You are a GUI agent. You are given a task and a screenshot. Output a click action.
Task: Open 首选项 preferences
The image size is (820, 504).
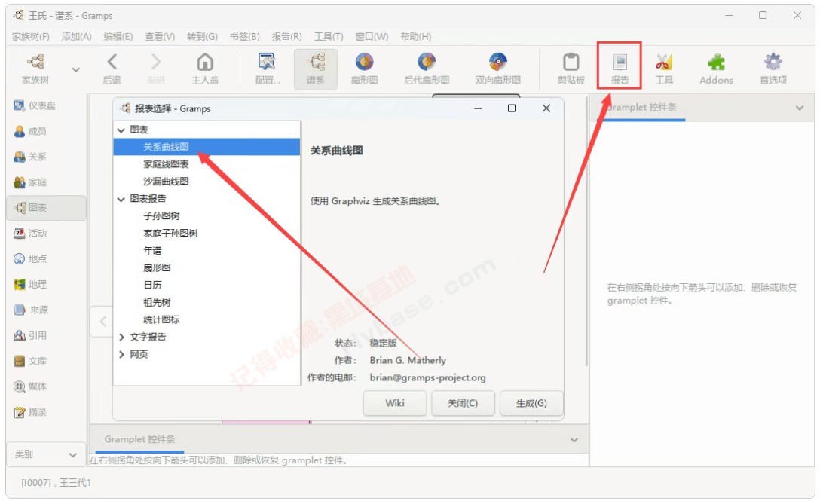pyautogui.click(x=773, y=69)
